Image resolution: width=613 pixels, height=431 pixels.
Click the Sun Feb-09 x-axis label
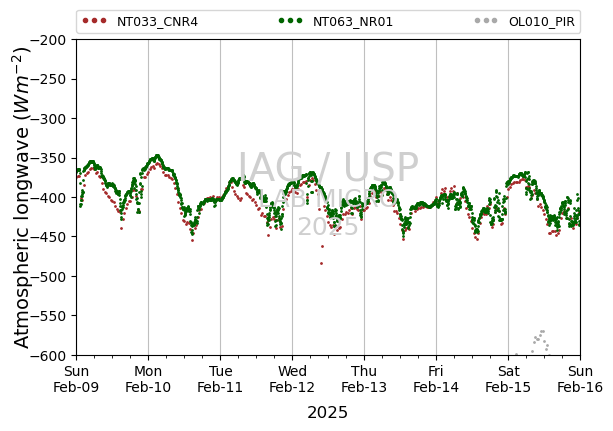pos(76,379)
